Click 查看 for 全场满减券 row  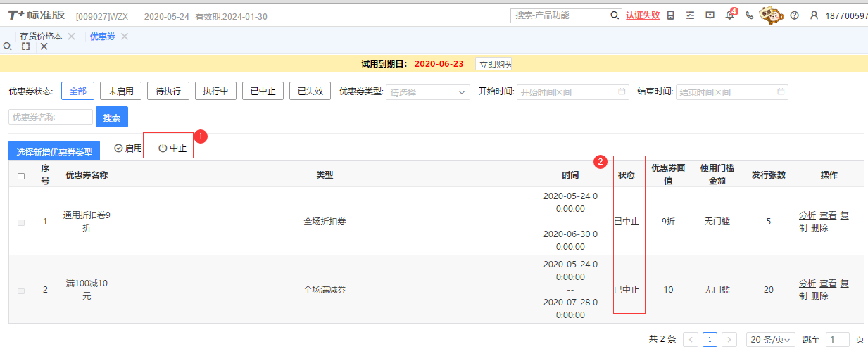pos(828,284)
